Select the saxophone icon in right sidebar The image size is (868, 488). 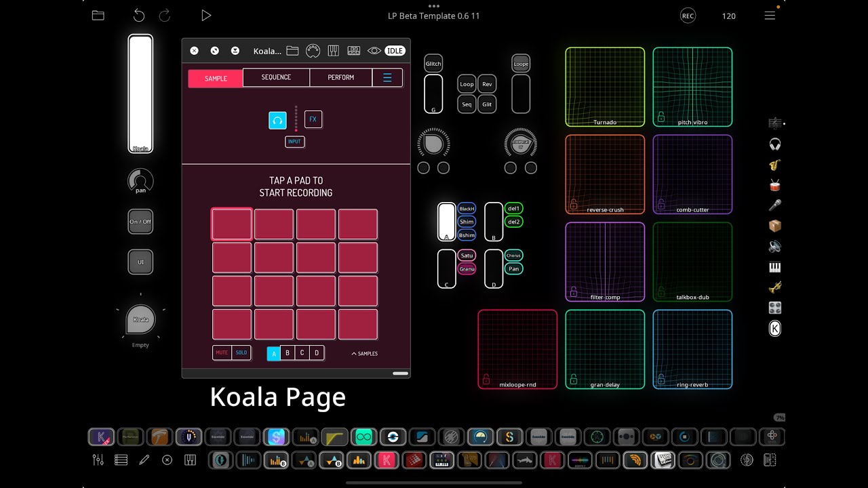[x=774, y=165]
